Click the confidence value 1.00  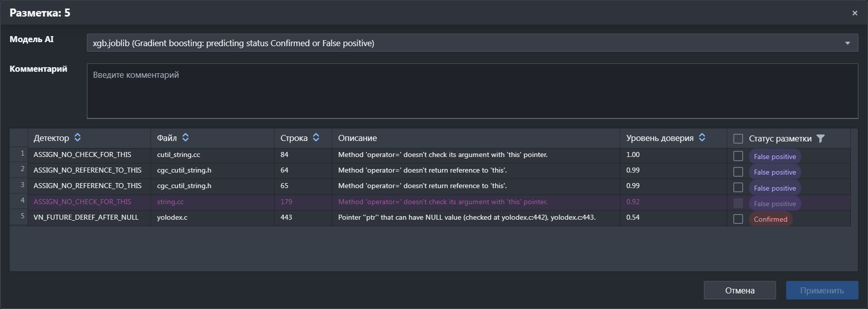click(633, 154)
